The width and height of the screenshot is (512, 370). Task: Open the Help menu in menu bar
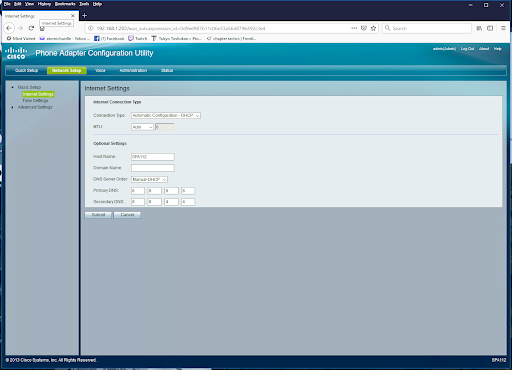pos(97,4)
